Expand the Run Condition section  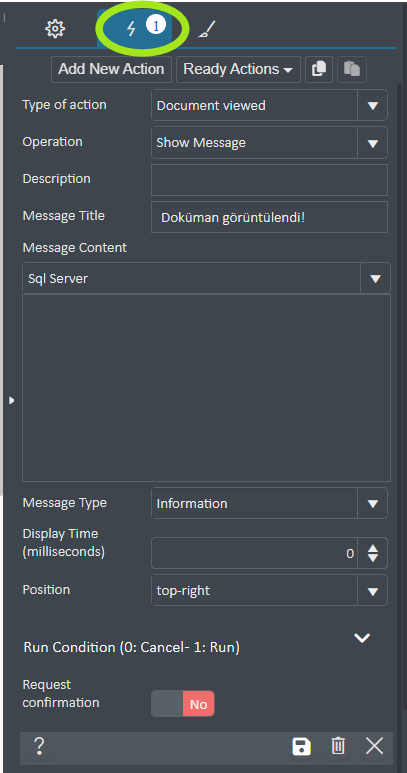[x=362, y=638]
